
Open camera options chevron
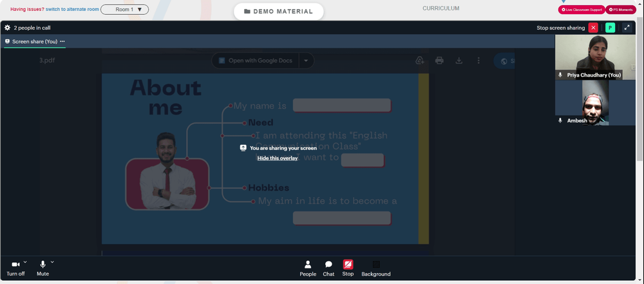point(25,262)
